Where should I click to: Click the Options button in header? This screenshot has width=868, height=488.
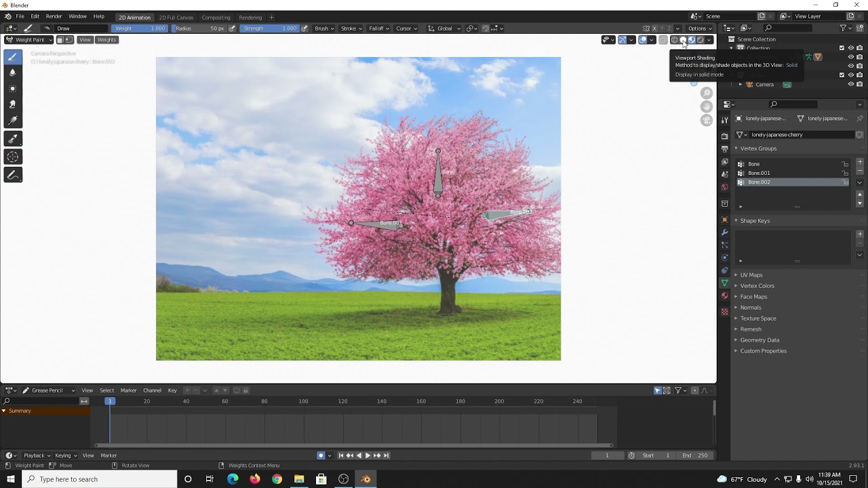point(700,28)
